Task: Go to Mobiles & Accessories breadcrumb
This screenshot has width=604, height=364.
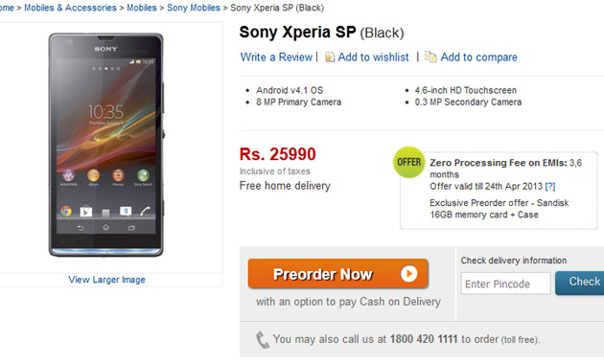Action: 70,8
